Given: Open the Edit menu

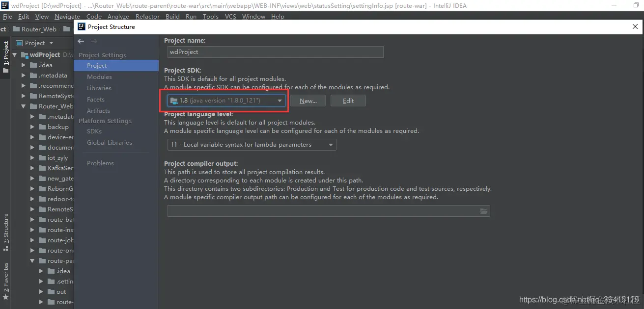Looking at the screenshot, I should (24, 16).
